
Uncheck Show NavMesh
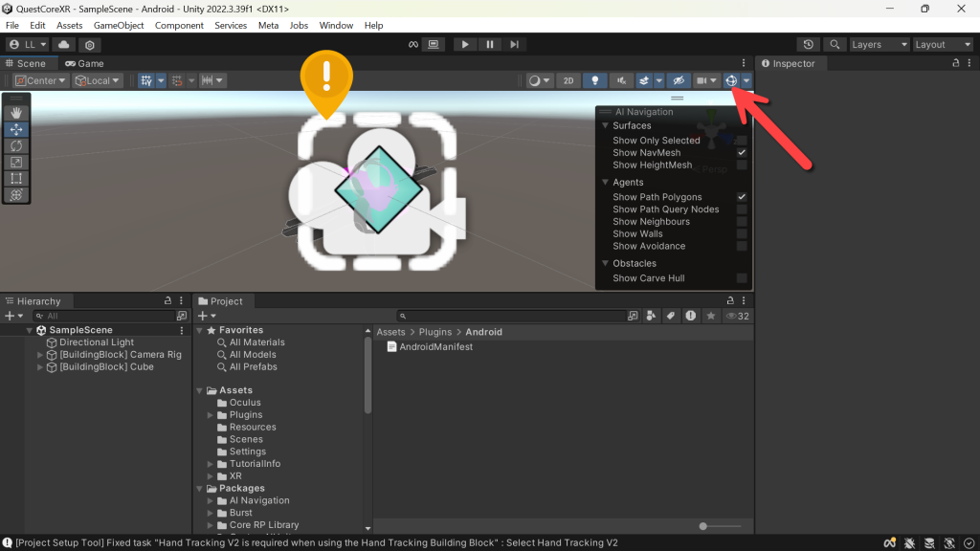click(742, 152)
